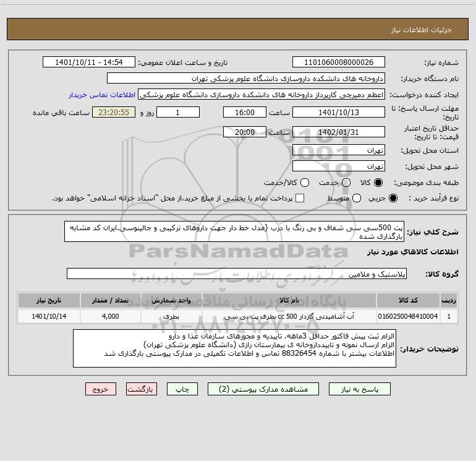Toggle the اسناد خزانه اسلامی payment checkbox
Image resolution: width=476 pixels, height=461 pixels.
pyautogui.click(x=300, y=198)
